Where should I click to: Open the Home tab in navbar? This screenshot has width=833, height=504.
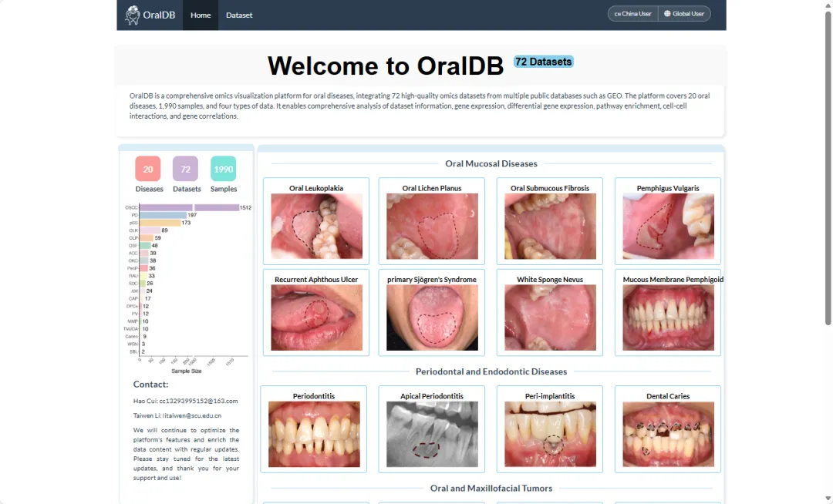[201, 15]
